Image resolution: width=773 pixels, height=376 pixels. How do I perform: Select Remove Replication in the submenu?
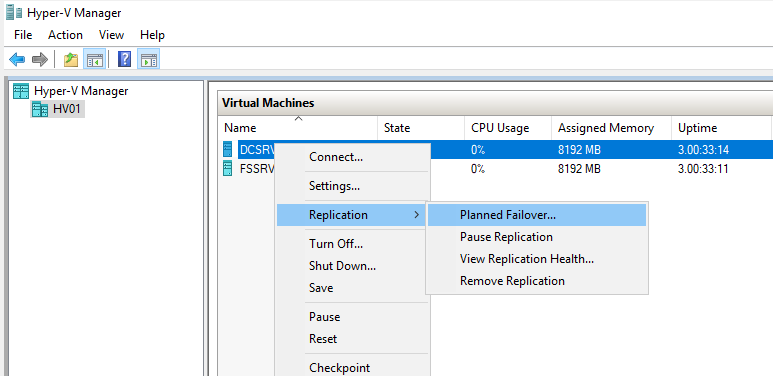(537, 281)
